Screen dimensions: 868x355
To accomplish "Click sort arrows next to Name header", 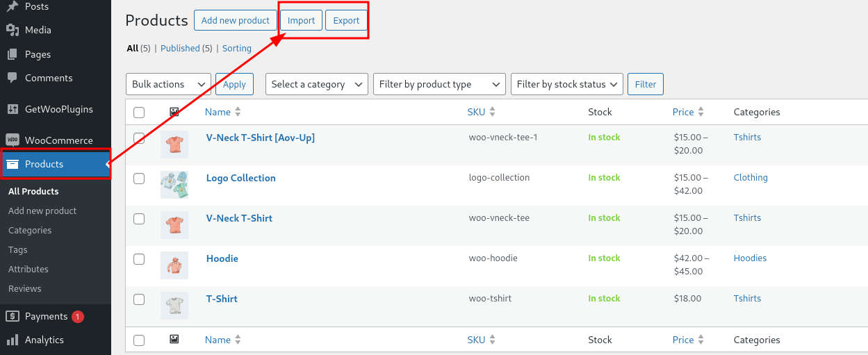I will click(x=238, y=112).
